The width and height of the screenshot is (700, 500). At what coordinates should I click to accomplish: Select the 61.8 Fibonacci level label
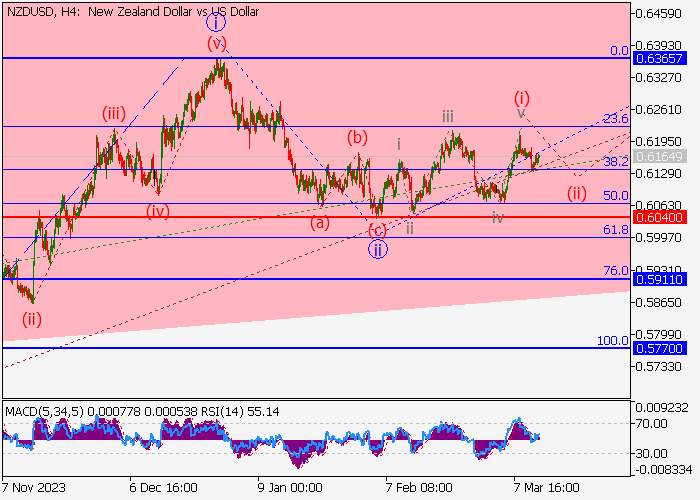(616, 229)
